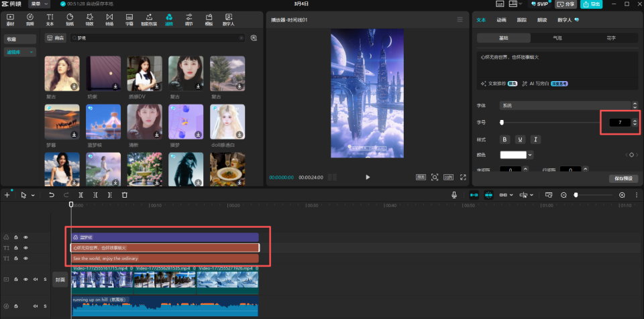Delete selected clip with trash icon

tap(125, 195)
